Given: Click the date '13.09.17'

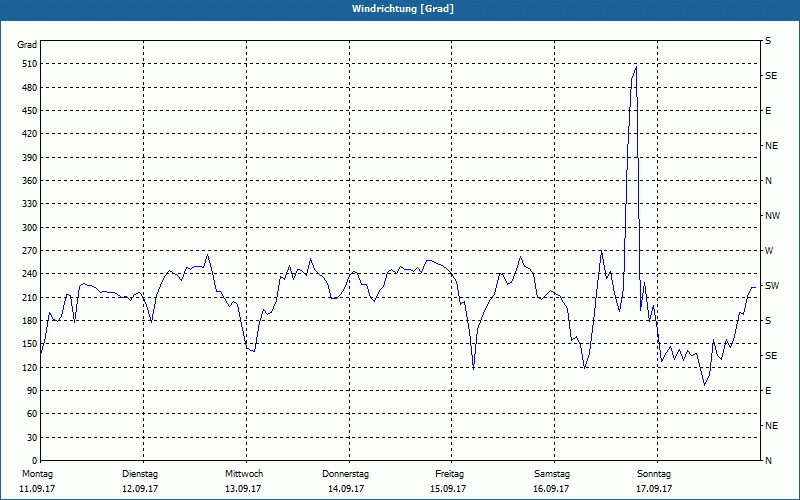Looking at the screenshot, I should (243, 489).
